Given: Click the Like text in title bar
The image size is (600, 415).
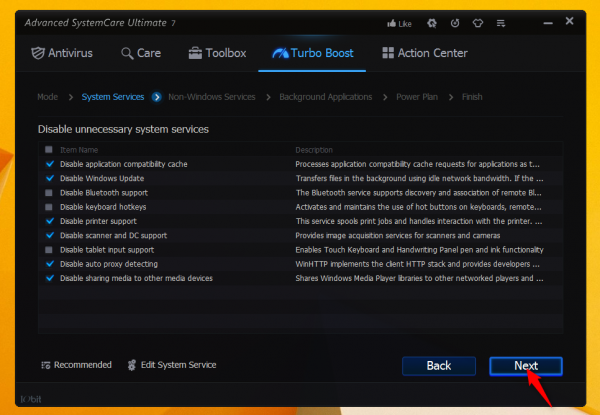Looking at the screenshot, I should 405,24.
